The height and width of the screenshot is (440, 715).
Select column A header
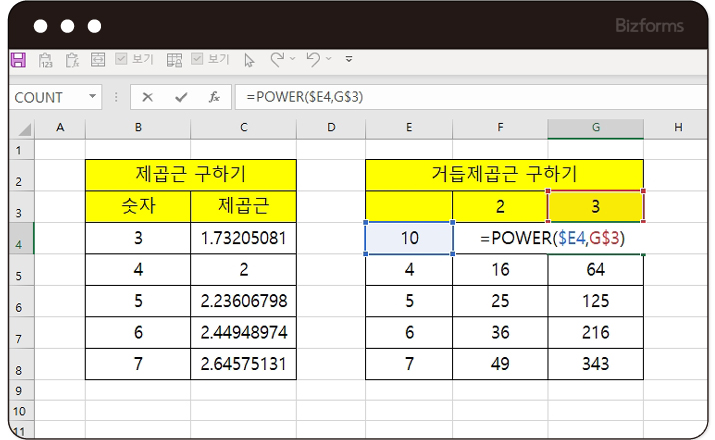[60, 128]
